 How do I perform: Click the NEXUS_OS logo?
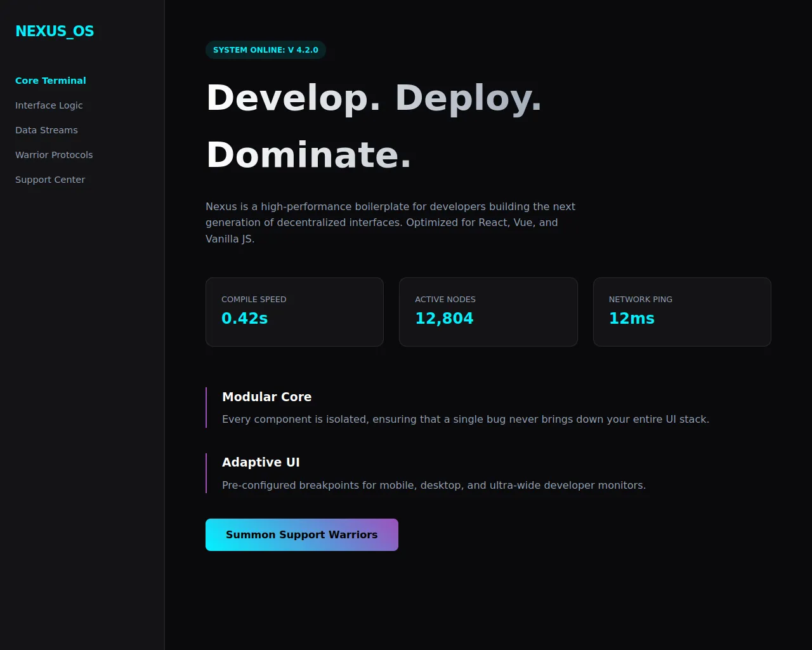[x=55, y=31]
